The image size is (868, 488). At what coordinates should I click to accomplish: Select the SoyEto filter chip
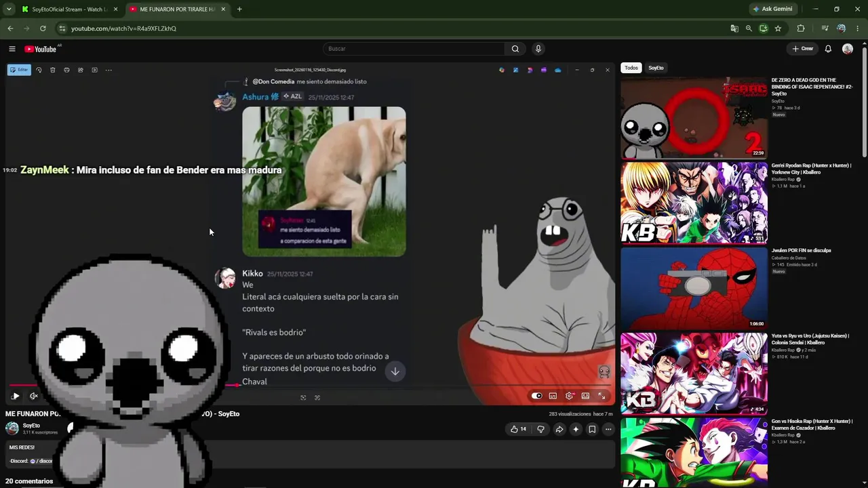coord(656,68)
